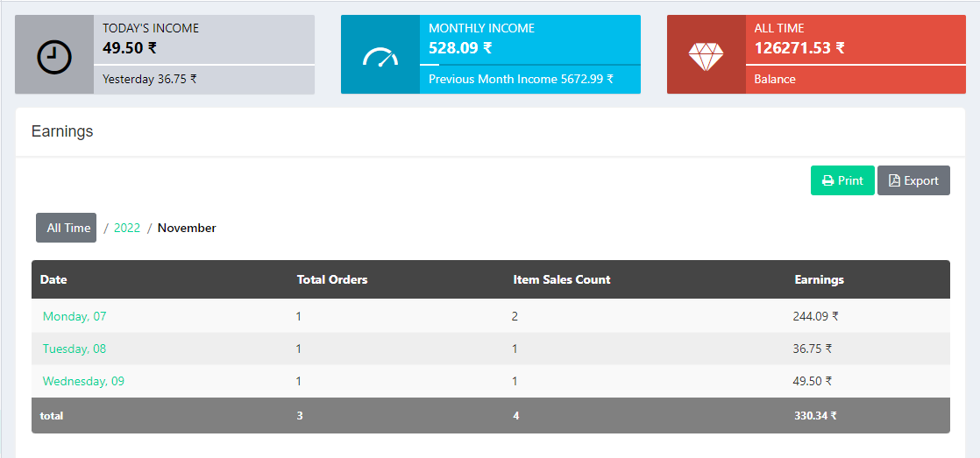Image resolution: width=980 pixels, height=458 pixels.
Task: Click the Earnings column header
Action: pyautogui.click(x=819, y=279)
